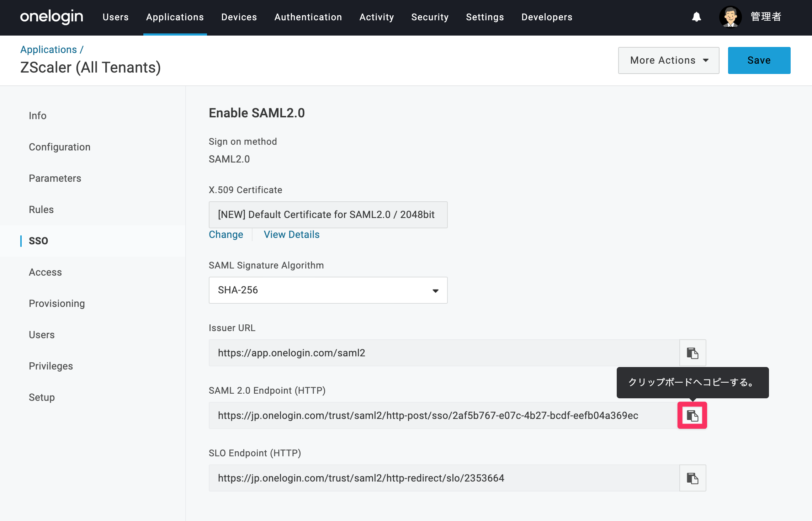
Task: Open the Devices top menu
Action: click(239, 17)
